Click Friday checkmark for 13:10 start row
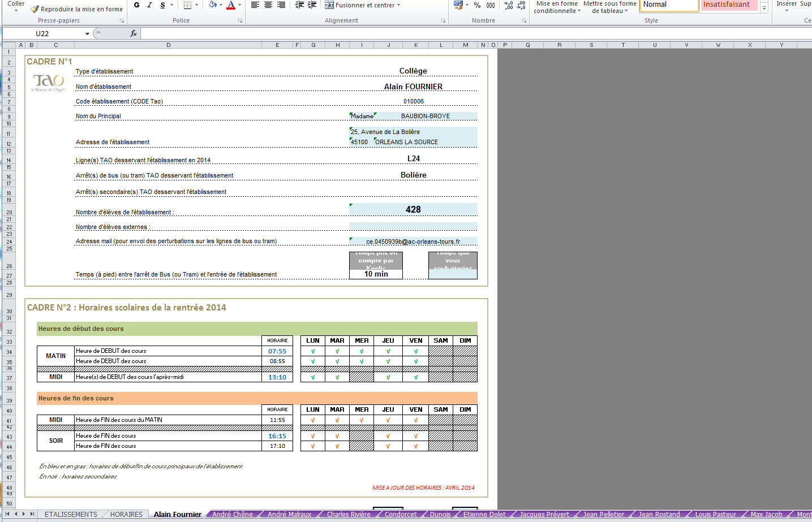Image resolution: width=812 pixels, height=522 pixels. pos(416,377)
